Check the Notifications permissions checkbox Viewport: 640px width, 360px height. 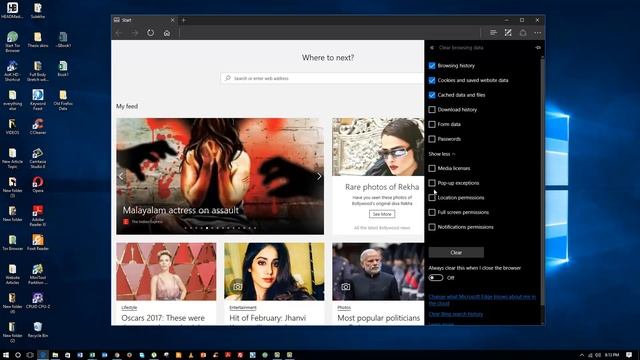pyautogui.click(x=432, y=227)
